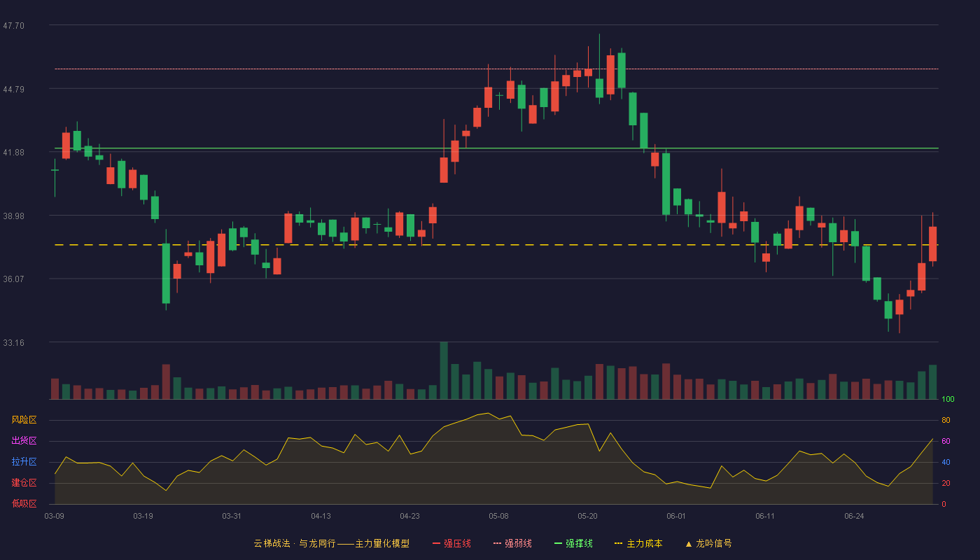Click the 80 indicator scale label
980x560 pixels.
coord(946,421)
